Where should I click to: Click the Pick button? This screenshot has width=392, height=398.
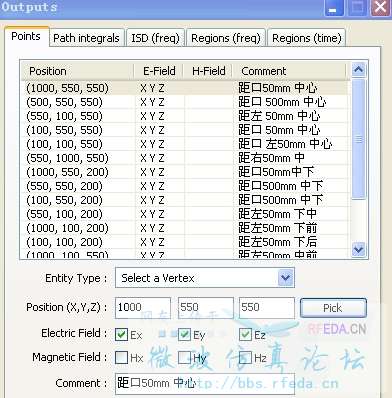click(333, 308)
